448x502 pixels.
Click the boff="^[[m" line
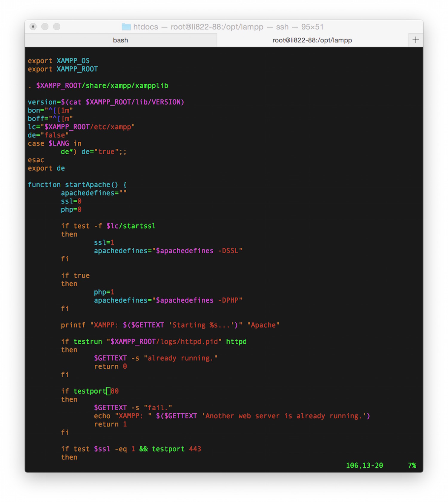(50, 119)
